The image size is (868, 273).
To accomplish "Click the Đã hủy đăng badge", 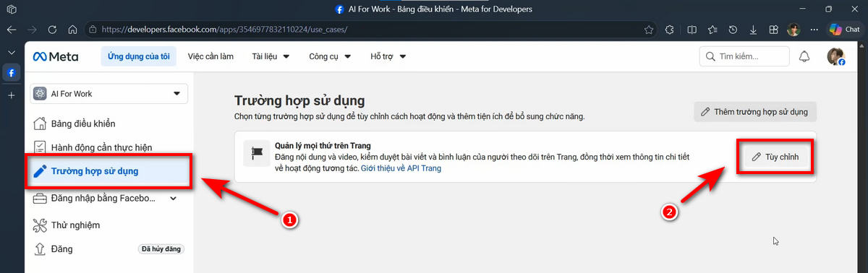I will pos(161,249).
